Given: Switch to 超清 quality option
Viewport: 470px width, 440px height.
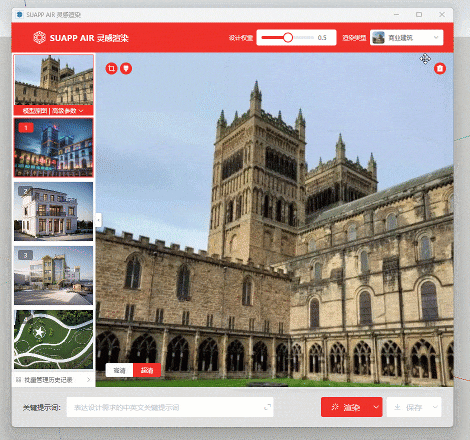Looking at the screenshot, I should click(147, 370).
